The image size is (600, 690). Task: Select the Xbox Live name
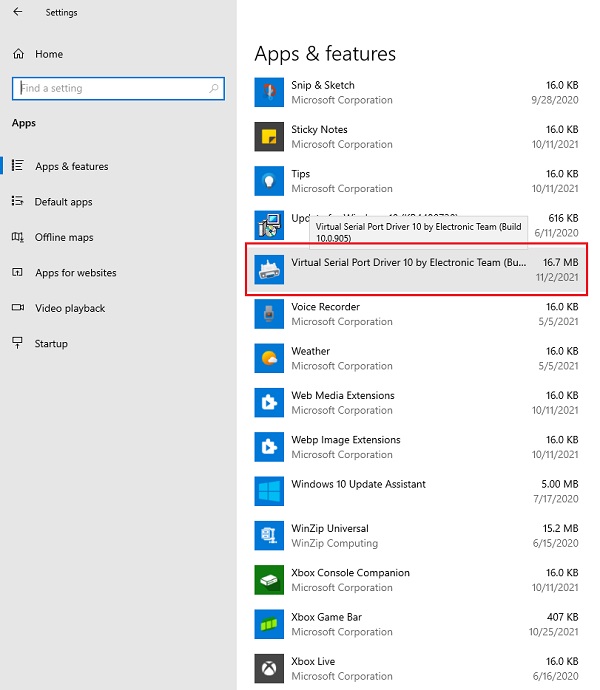(x=313, y=661)
